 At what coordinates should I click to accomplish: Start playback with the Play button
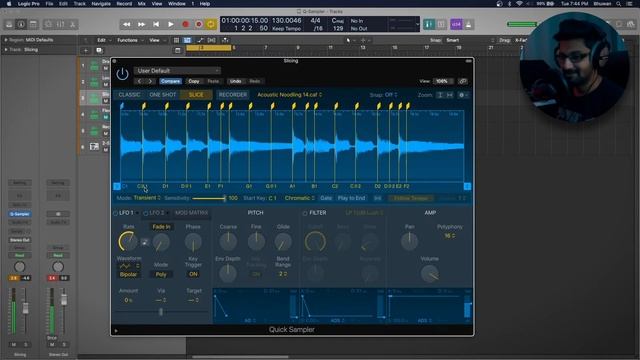[x=171, y=24]
